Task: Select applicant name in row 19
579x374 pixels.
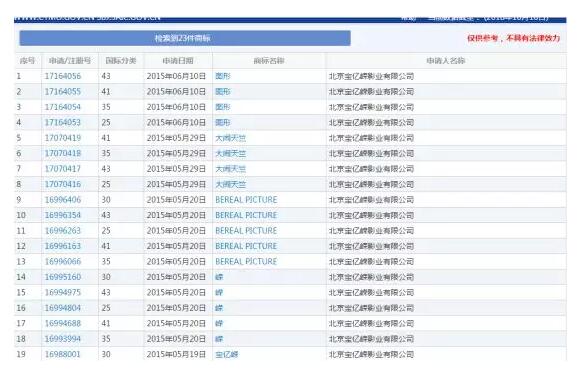Action: pos(371,354)
